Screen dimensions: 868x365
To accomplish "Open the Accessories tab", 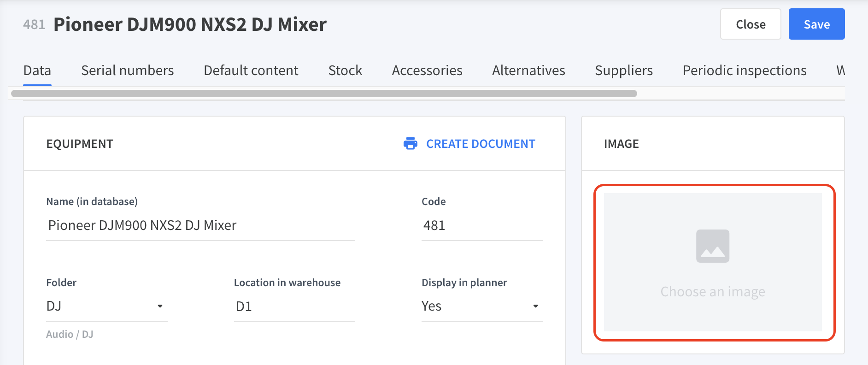I will coord(427,71).
